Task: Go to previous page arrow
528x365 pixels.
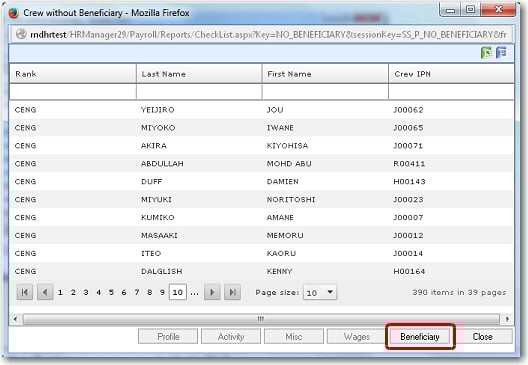Action: coord(45,292)
